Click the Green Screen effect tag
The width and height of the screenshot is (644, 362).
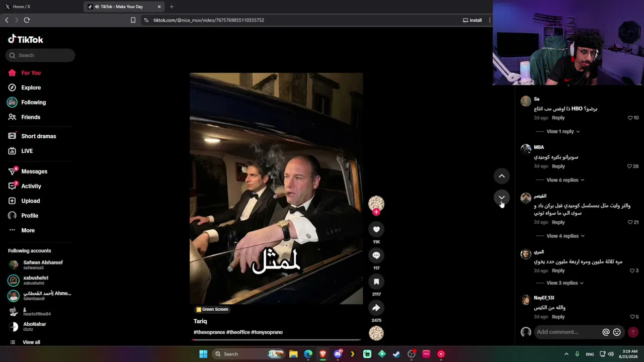(212, 309)
